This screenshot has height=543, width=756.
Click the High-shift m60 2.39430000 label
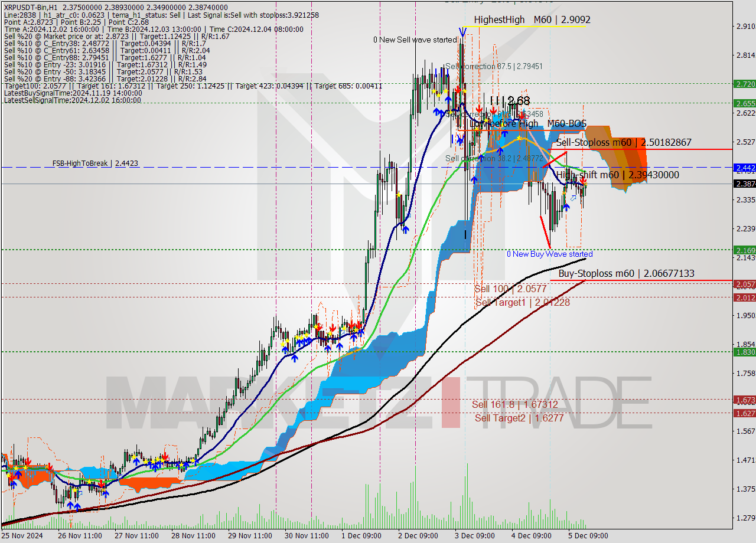pos(617,175)
